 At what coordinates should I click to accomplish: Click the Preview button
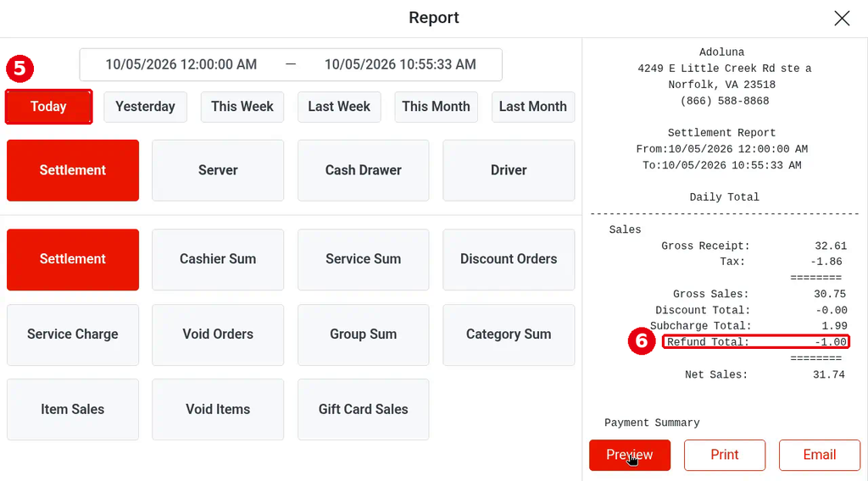pos(630,455)
